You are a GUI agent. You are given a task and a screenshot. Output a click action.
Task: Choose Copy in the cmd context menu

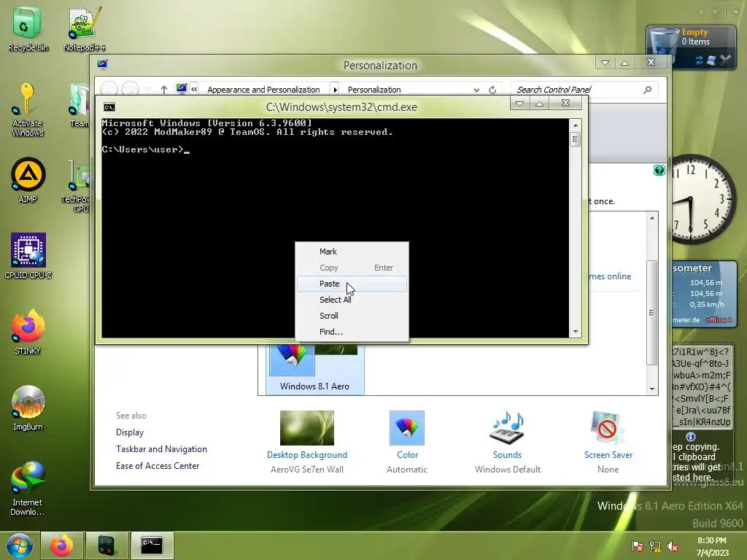pyautogui.click(x=352, y=268)
